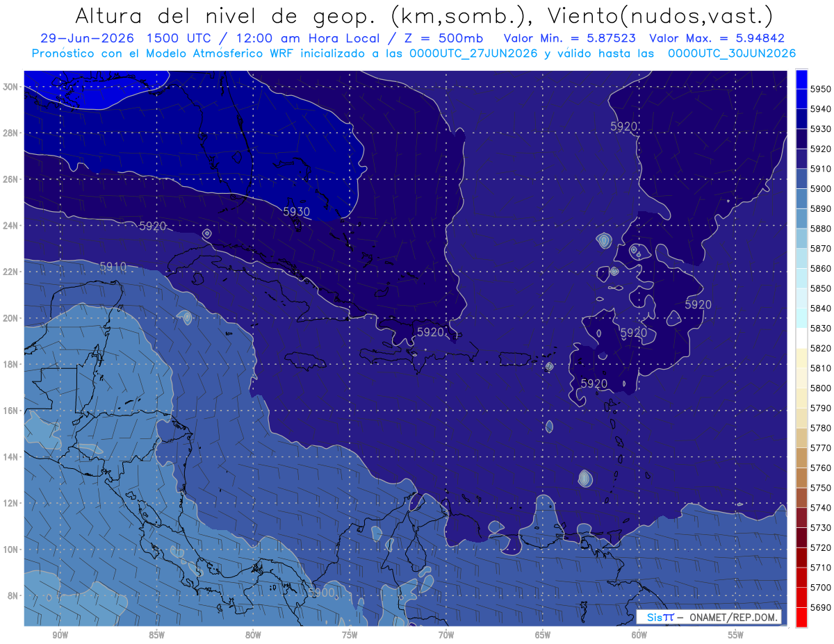Click the 80W longitude label
This screenshot has width=834, height=644.
tap(254, 636)
